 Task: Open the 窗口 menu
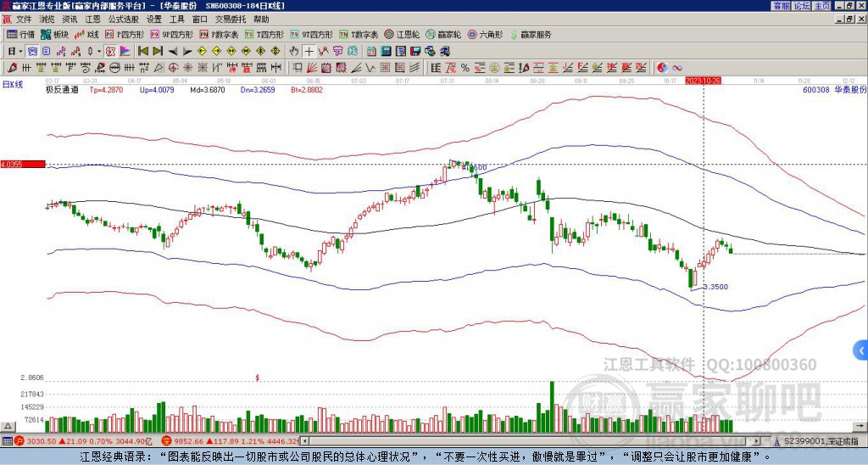[x=200, y=20]
